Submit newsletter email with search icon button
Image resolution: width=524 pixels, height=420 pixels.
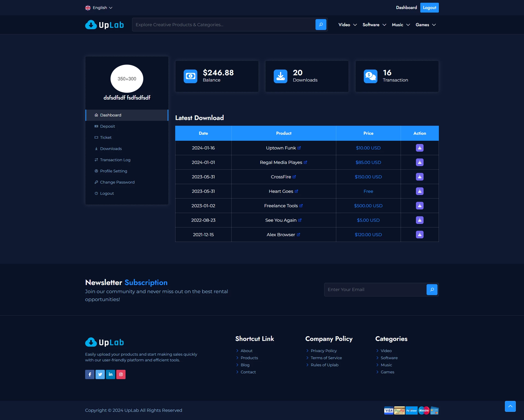tap(432, 290)
